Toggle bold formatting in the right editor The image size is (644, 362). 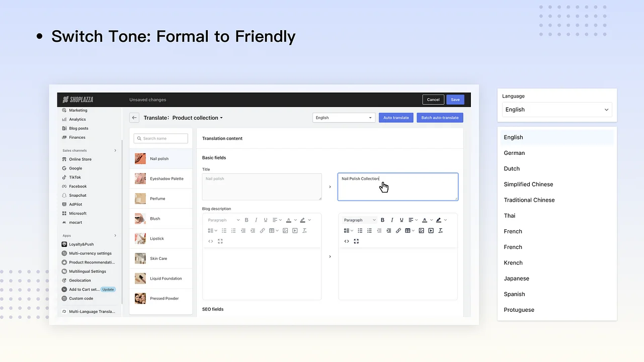382,220
